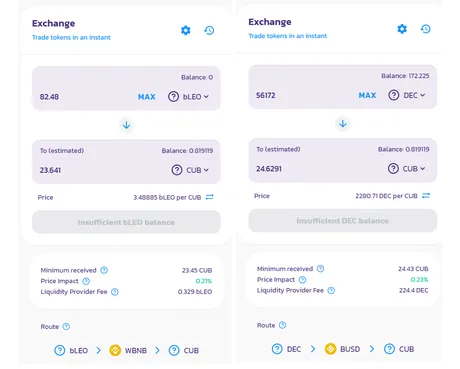Open left panel CUB token dropdown

(190, 170)
